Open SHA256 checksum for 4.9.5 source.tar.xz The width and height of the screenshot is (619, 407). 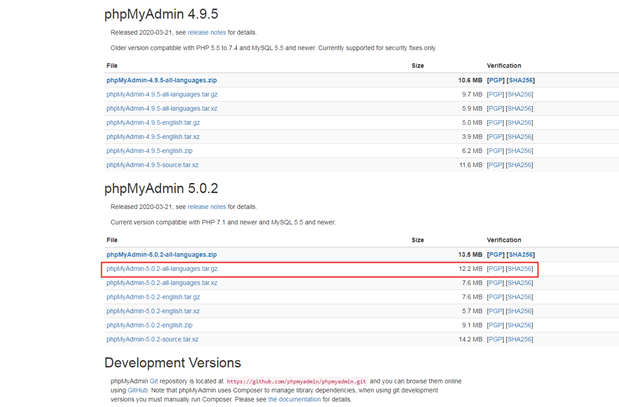(520, 165)
